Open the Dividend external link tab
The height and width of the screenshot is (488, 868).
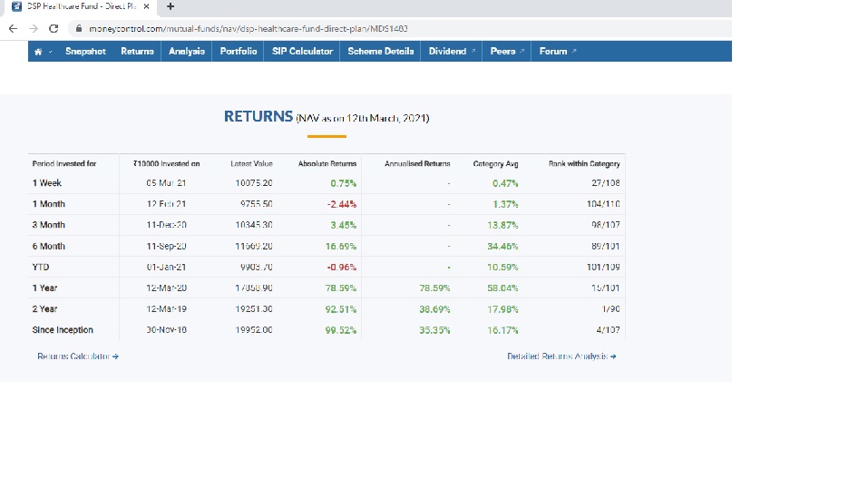point(452,52)
